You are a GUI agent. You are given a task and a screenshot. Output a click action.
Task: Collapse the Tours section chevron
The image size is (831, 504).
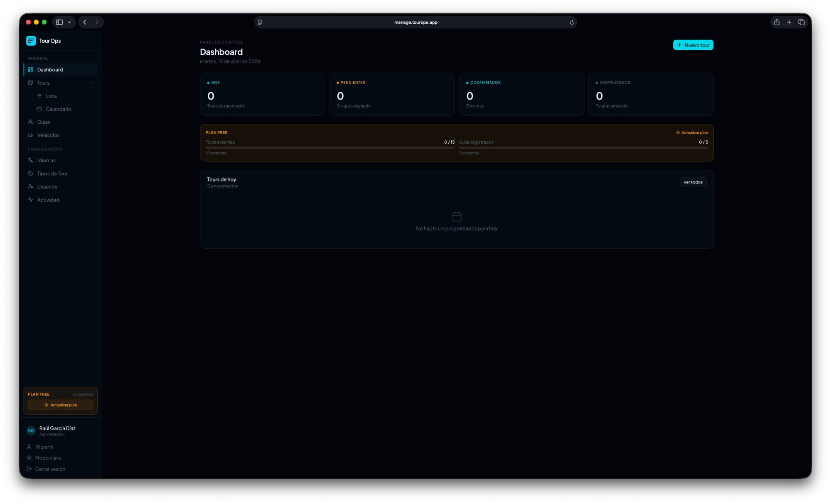click(x=91, y=83)
